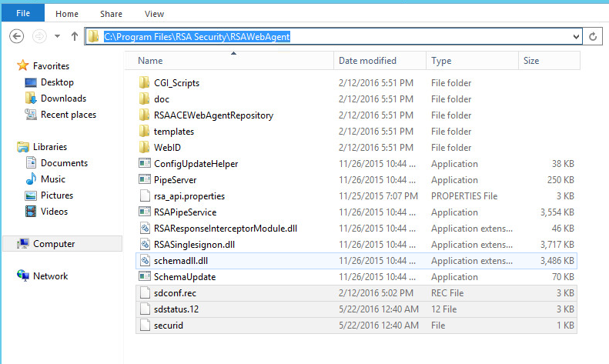Click the PROPERTIES File type cell
This screenshot has width=609, height=364.
pos(464,196)
